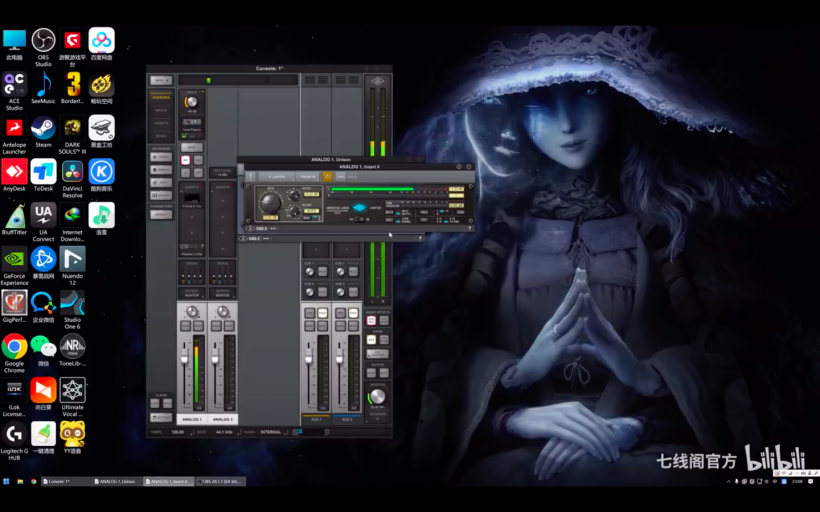The height and width of the screenshot is (512, 820).
Task: Open the PRESETS dropdown in plugin window
Action: pos(308,177)
